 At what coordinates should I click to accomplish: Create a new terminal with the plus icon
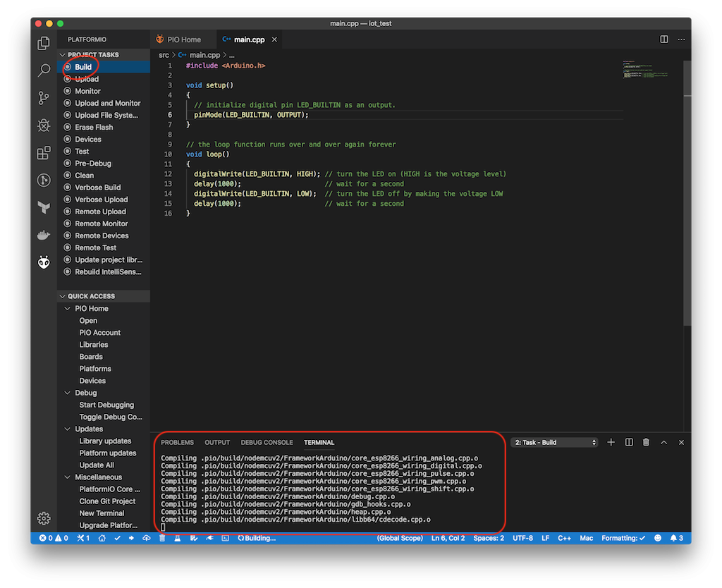611,442
